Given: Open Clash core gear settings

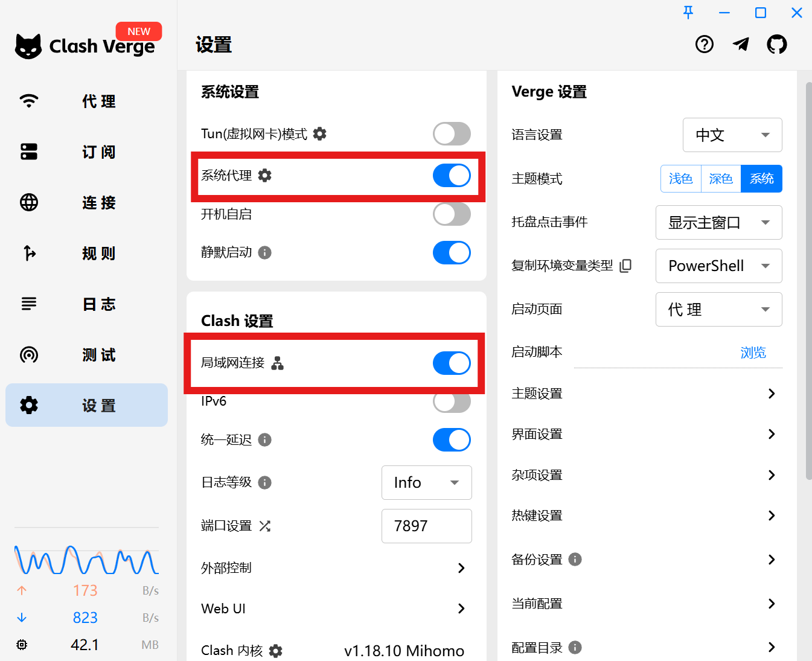Looking at the screenshot, I should point(276,651).
